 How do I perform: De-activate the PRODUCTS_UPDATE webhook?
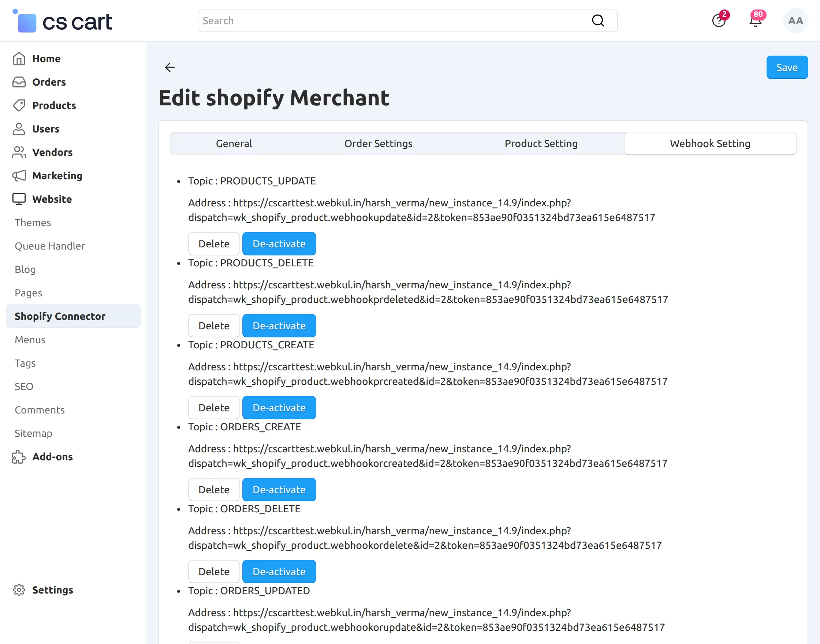pyautogui.click(x=279, y=244)
